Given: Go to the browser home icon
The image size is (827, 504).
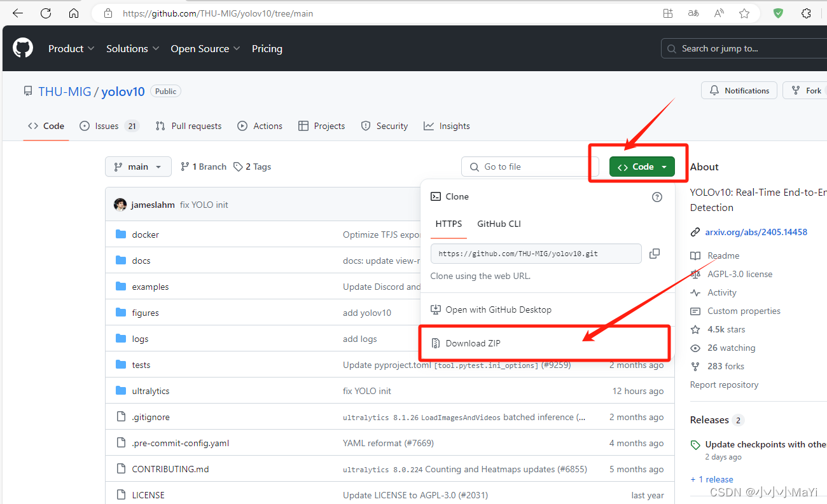Looking at the screenshot, I should coord(74,13).
